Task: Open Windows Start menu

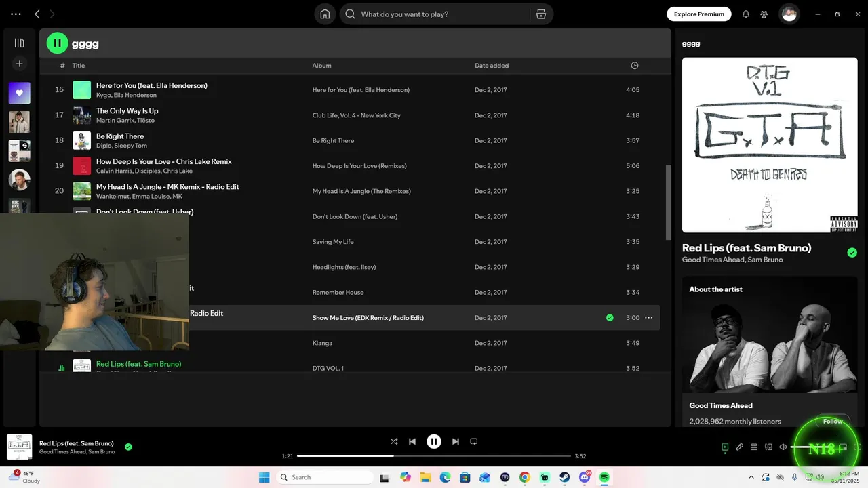Action: point(264,477)
